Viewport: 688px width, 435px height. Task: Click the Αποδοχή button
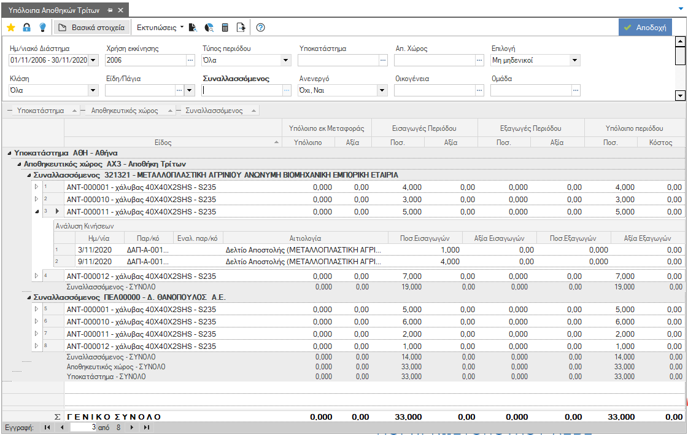645,28
